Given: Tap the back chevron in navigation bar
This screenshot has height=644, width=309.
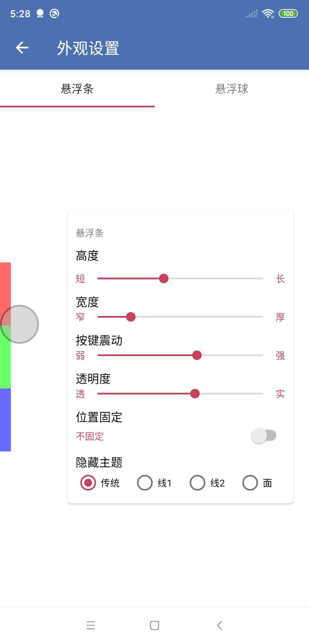Looking at the screenshot, I should coord(220,625).
